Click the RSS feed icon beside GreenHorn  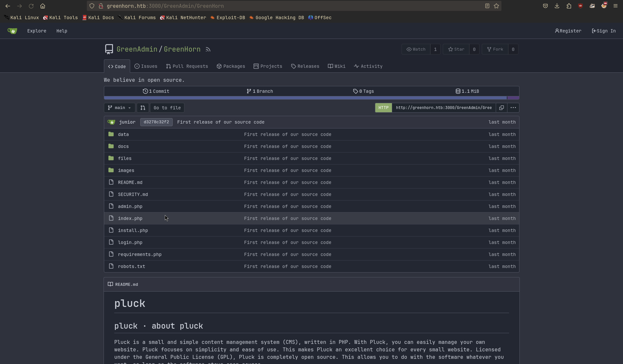pos(208,50)
